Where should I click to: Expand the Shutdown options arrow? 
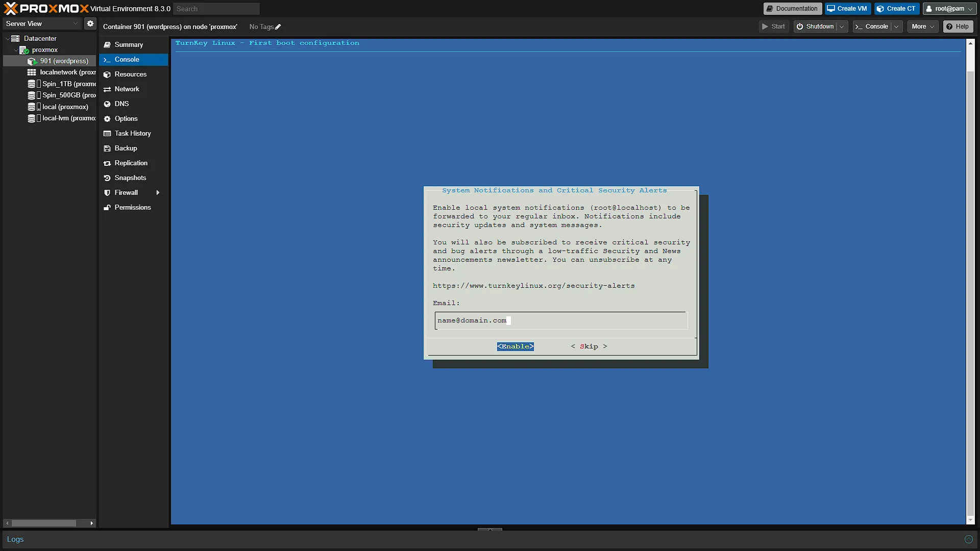[842, 27]
